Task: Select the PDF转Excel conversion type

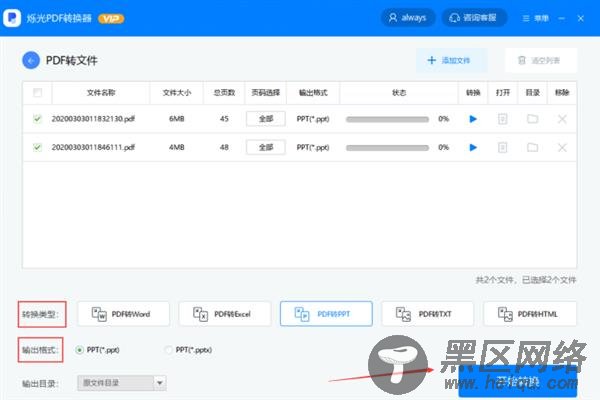Action: click(x=225, y=314)
